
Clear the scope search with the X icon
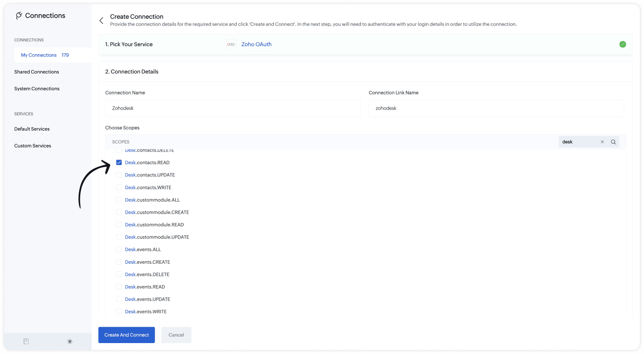tap(602, 142)
